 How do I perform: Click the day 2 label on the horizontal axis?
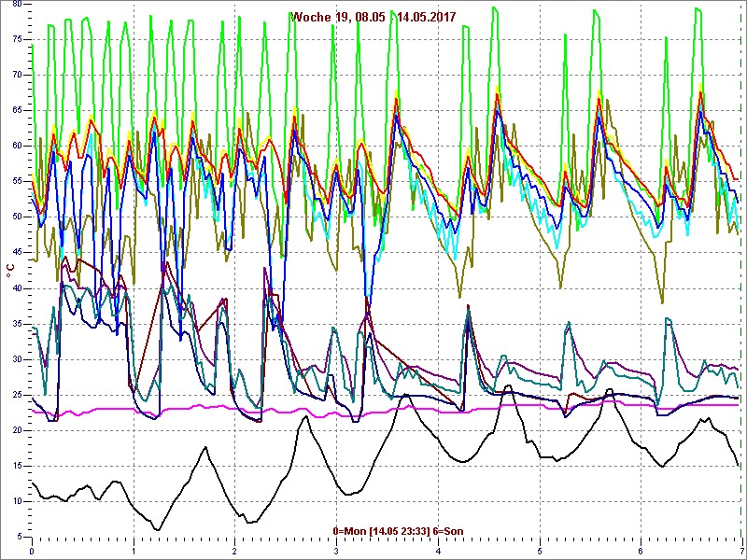point(235,552)
